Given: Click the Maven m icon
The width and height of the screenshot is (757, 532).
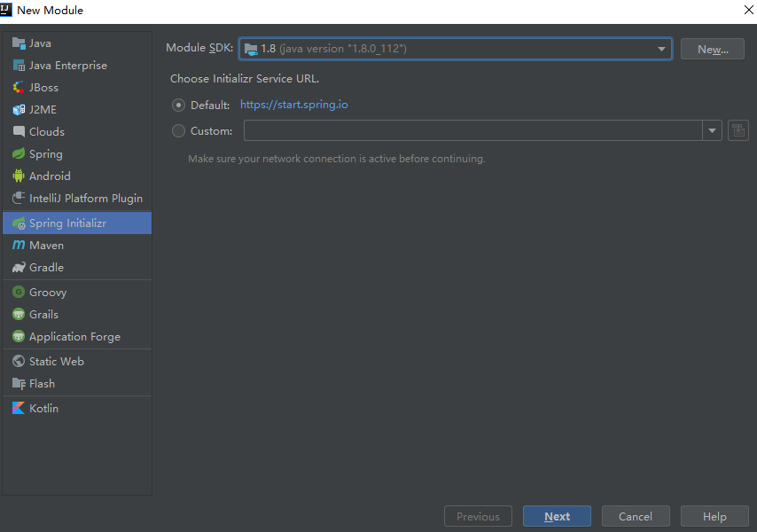Looking at the screenshot, I should (19, 246).
